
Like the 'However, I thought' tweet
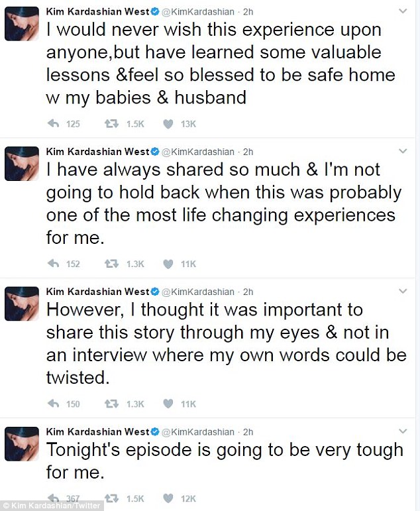[x=168, y=404]
